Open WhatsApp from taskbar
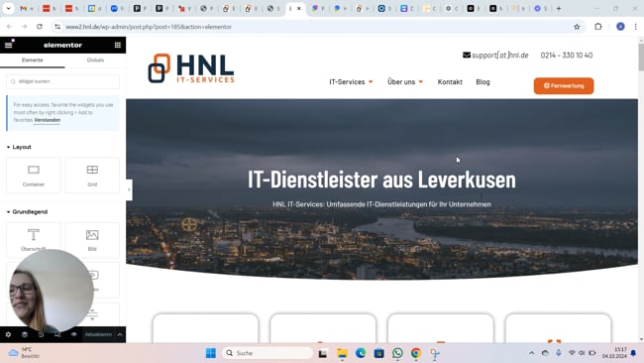Image resolution: width=644 pixels, height=363 pixels. point(397,353)
